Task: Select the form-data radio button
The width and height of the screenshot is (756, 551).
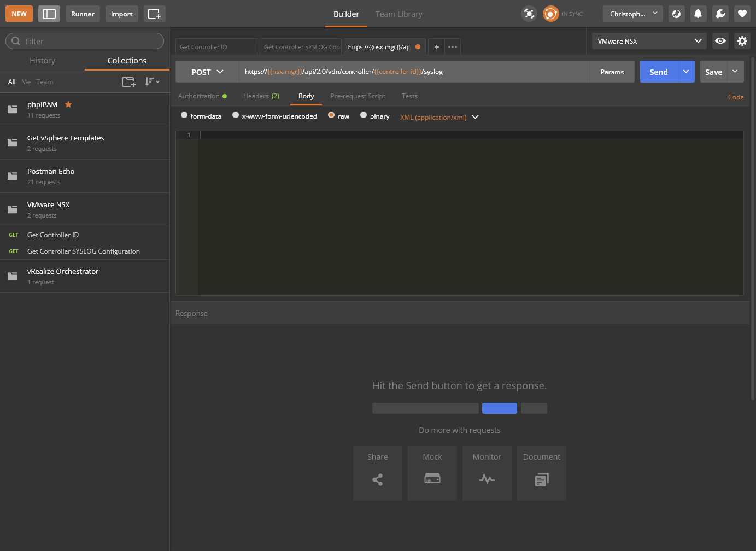Action: [184, 115]
